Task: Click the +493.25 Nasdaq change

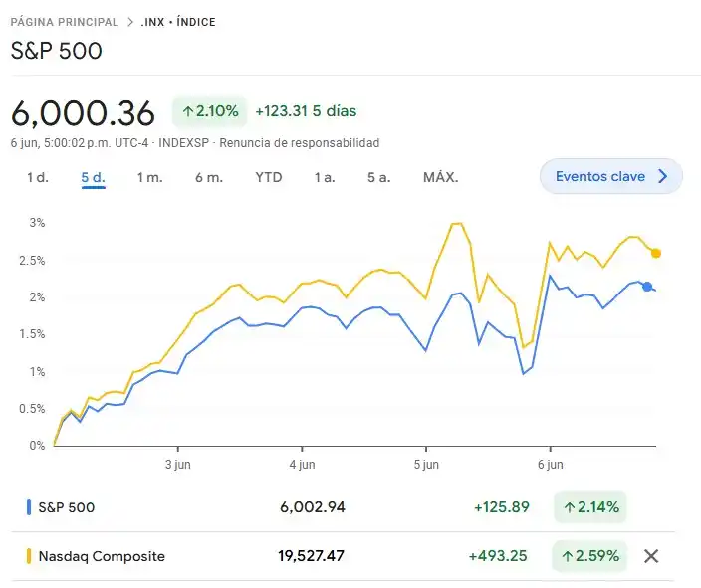Action: point(498,556)
